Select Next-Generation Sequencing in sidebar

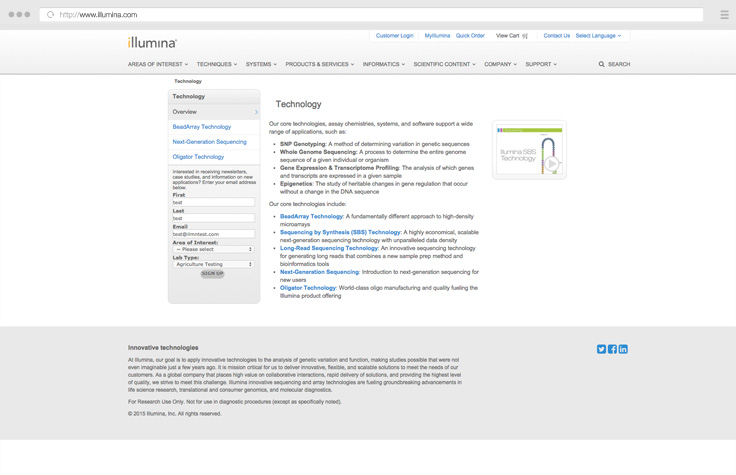tap(209, 142)
